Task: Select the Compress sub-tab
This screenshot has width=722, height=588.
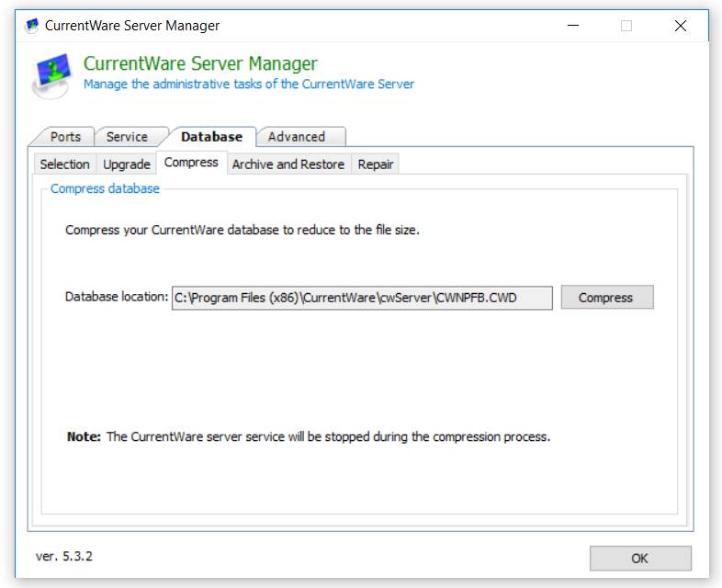Action: 191,163
